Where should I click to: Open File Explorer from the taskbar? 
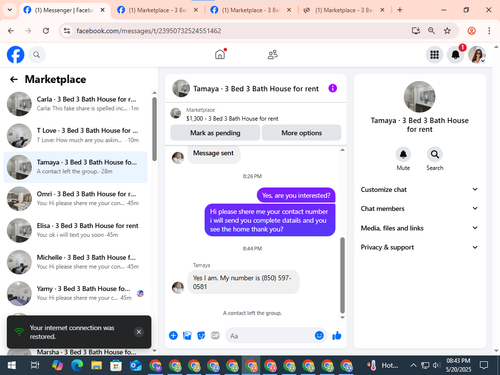96,365
